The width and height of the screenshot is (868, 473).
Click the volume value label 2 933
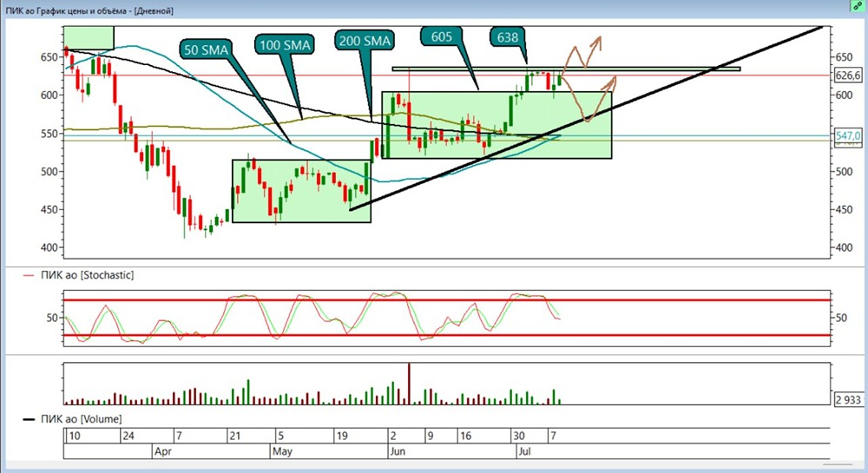(x=848, y=399)
